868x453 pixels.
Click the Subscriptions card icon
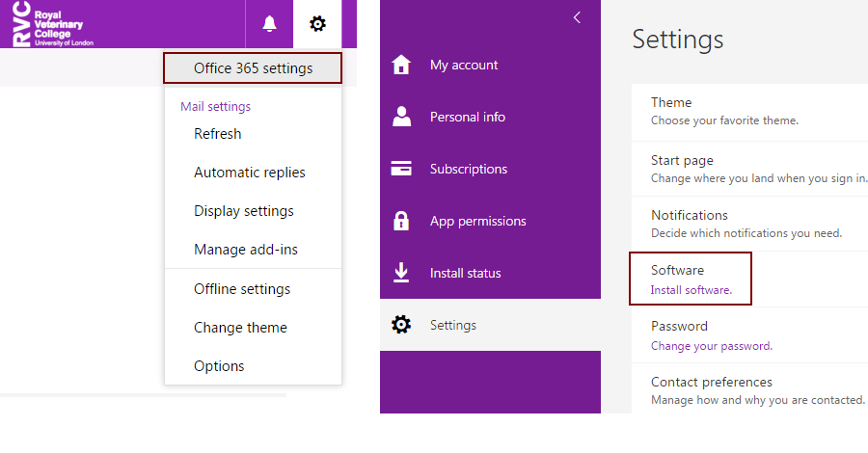point(401,168)
